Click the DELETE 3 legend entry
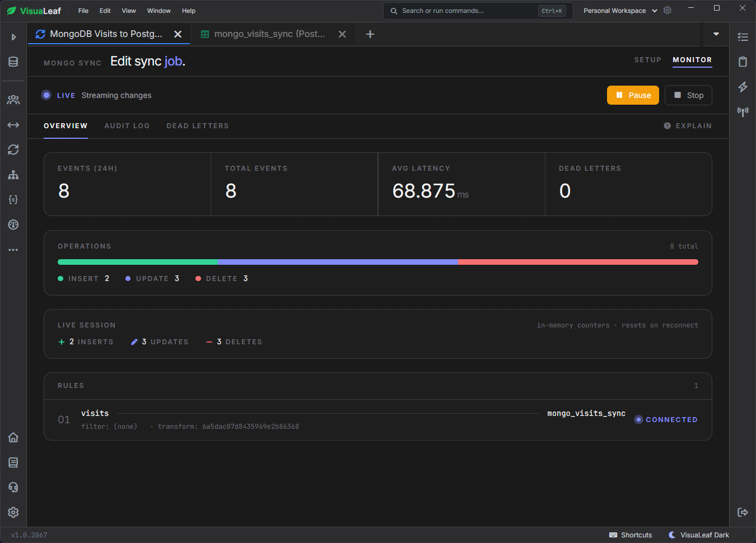The width and height of the screenshot is (756, 543). click(x=222, y=279)
